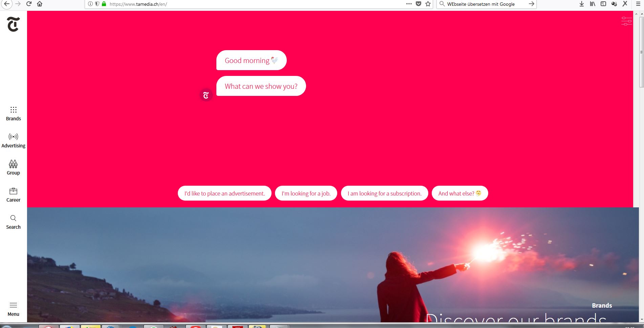Open the Brands section in sidebar
Image resolution: width=644 pixels, height=328 pixels.
click(13, 114)
